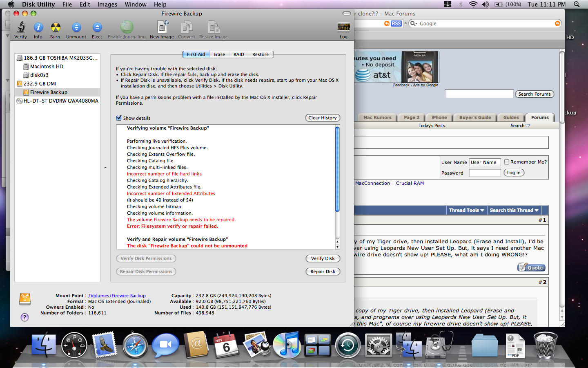The height and width of the screenshot is (368, 588).
Task: Open the /Volumes/Firewire Backup mount point link
Action: click(117, 296)
